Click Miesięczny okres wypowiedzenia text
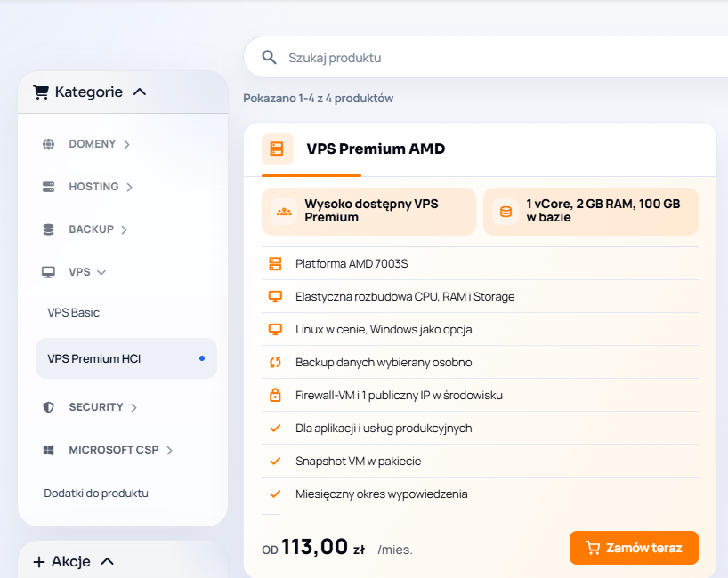Image resolution: width=728 pixels, height=578 pixels. [x=381, y=494]
